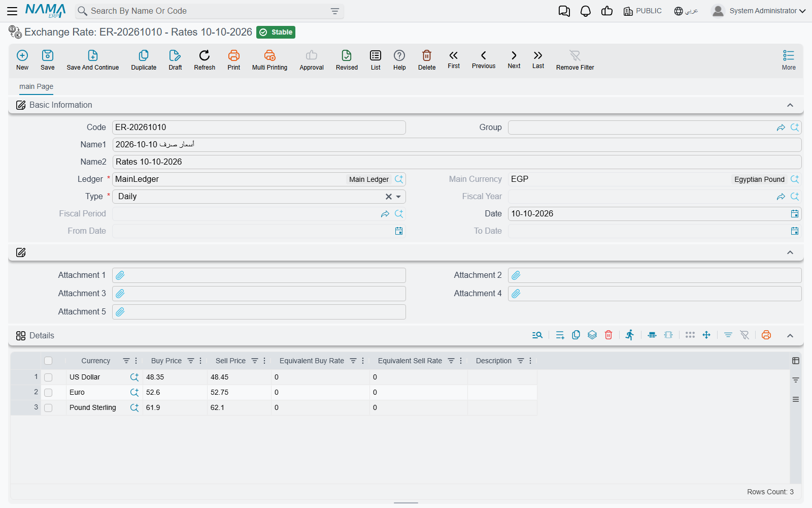The height and width of the screenshot is (508, 812).
Task: Click the New record toolbar icon
Action: (x=22, y=55)
